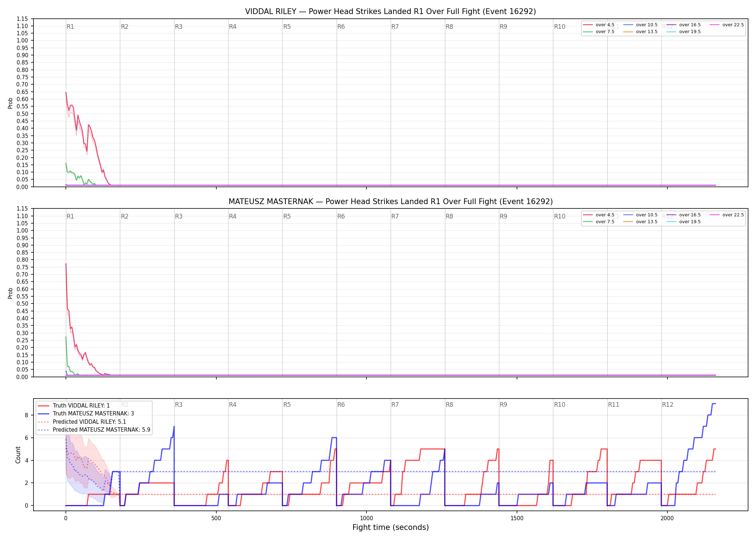Click the VIDDAL RILEY chart title
Screen dimensions: 756x540
pos(391,12)
